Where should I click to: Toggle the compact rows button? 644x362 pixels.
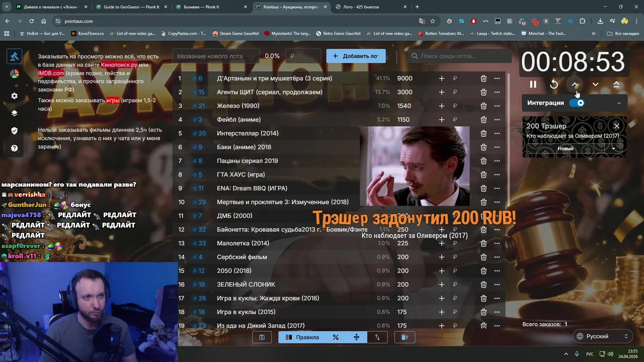tap(356, 337)
